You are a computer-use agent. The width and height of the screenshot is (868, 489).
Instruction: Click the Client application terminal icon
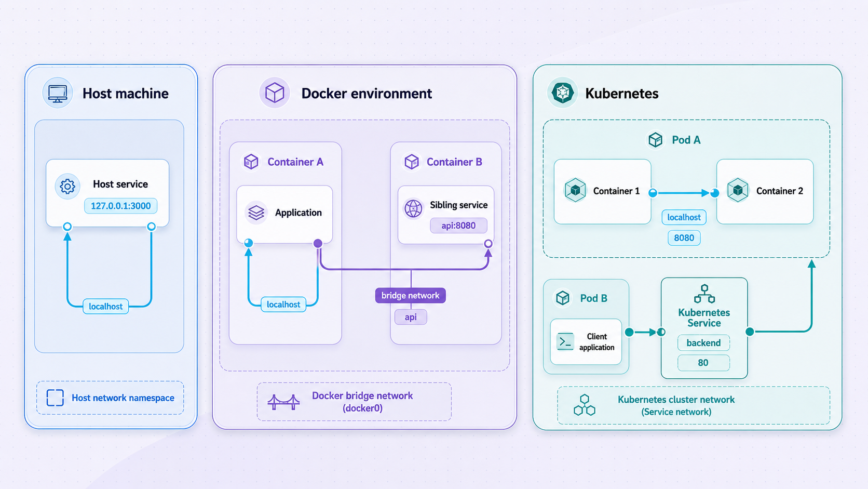coord(565,341)
